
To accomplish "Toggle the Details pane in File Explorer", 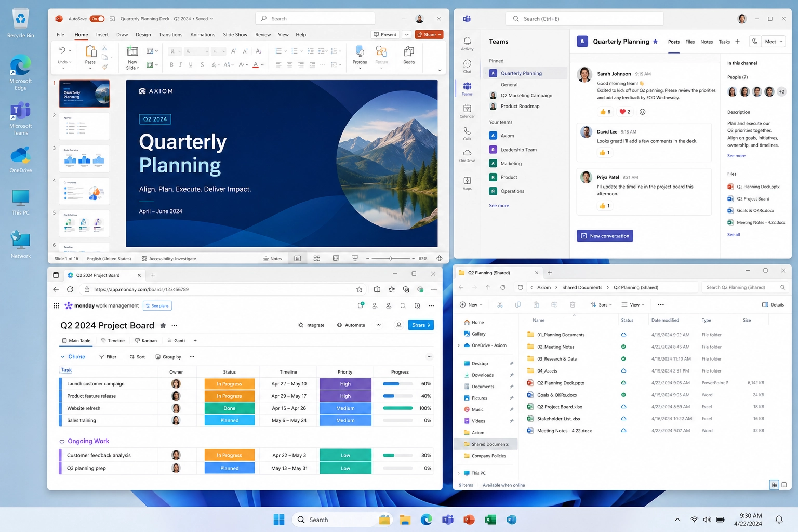I will click(x=773, y=304).
